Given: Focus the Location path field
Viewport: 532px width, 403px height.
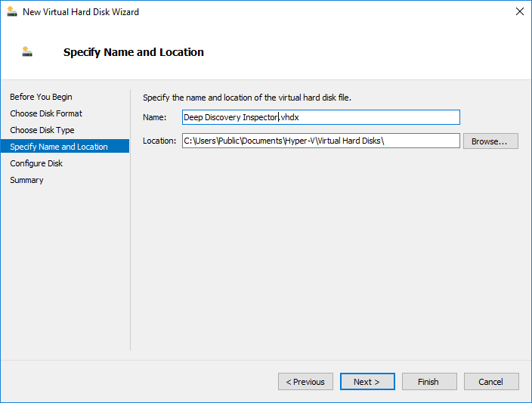Looking at the screenshot, I should pyautogui.click(x=320, y=141).
